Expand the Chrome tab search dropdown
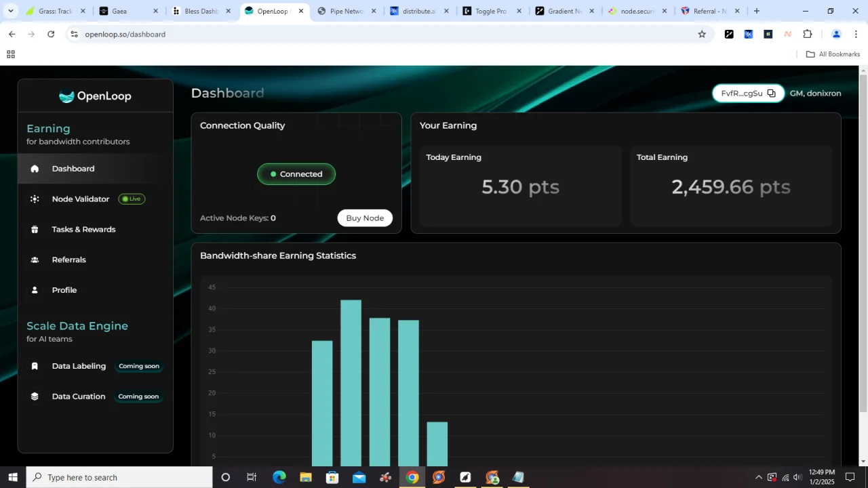The height and width of the screenshot is (488, 868). tap(11, 11)
